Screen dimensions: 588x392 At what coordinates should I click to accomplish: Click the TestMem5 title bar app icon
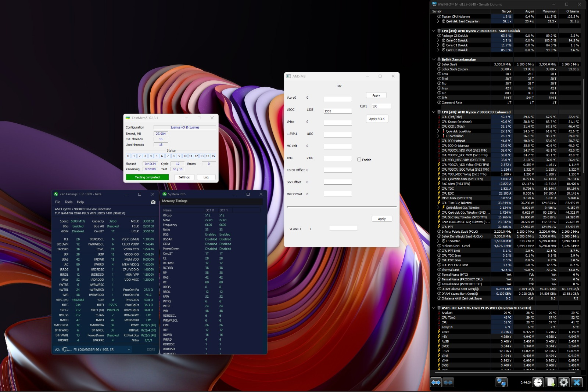(x=128, y=118)
